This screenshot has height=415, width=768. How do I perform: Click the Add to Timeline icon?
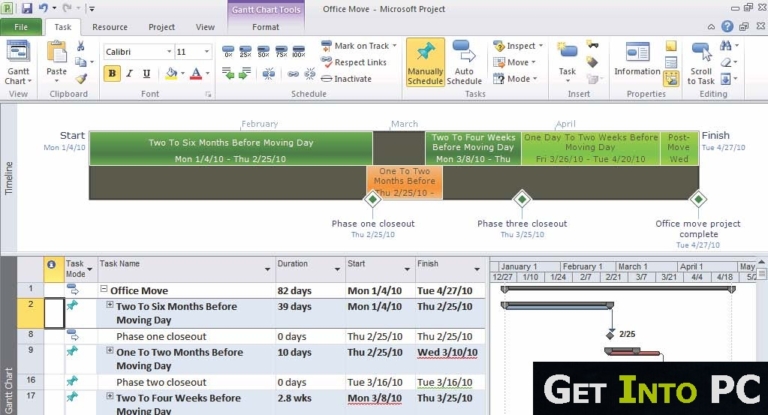coord(671,78)
